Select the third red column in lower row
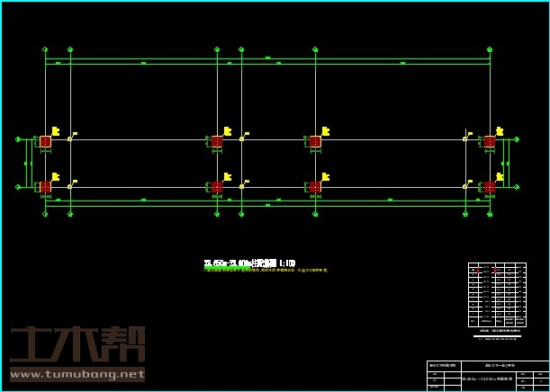The height and width of the screenshot is (392, 550). point(315,187)
